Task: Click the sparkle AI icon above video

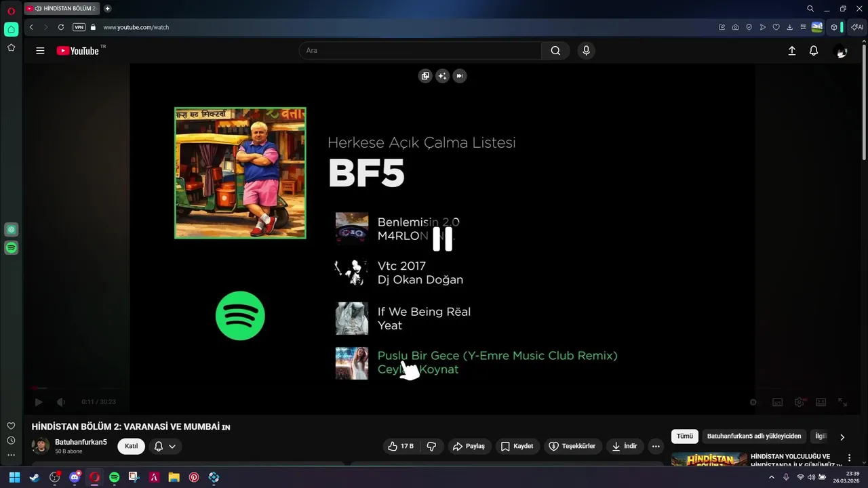Action: (x=442, y=76)
